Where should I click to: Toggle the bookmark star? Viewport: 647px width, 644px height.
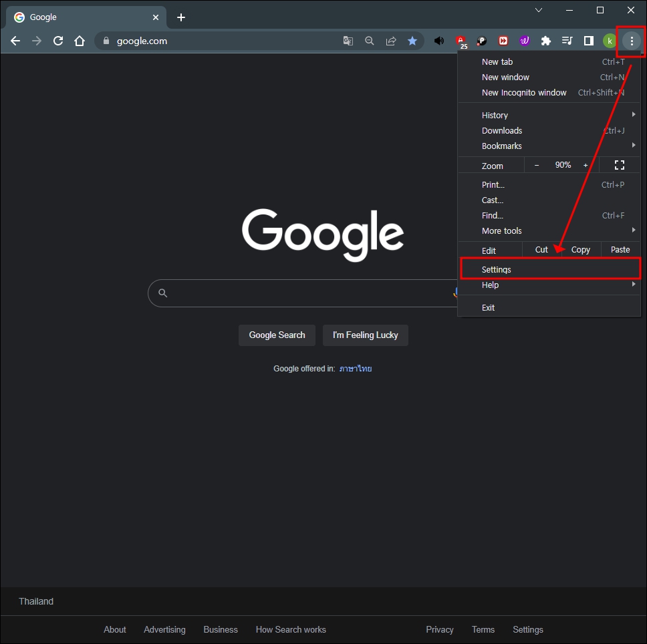[x=412, y=41]
